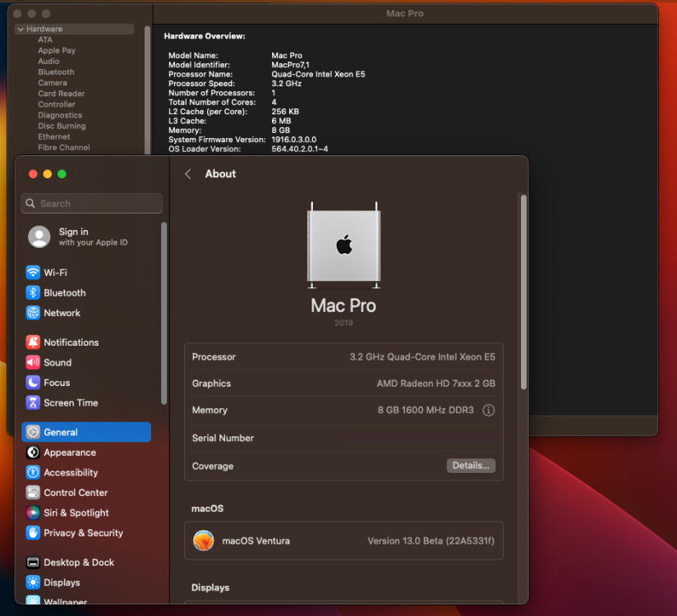
Task: Open Displays sun icon
Action: (x=33, y=582)
